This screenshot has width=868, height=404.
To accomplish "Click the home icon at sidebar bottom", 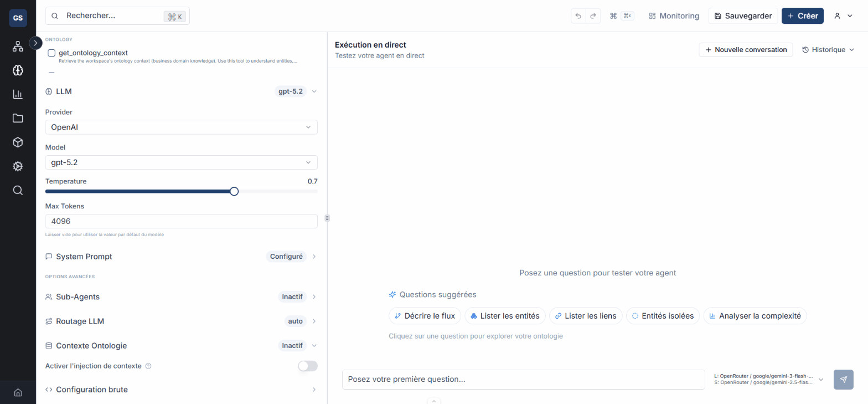I will tap(18, 392).
